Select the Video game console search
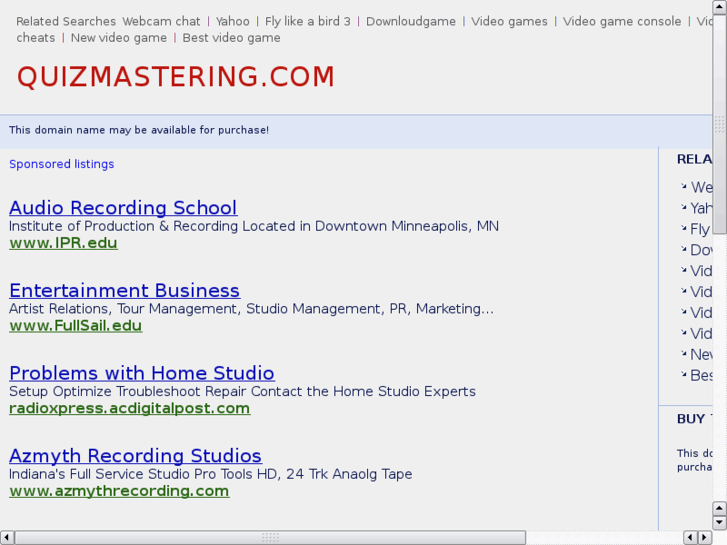The image size is (727, 545). click(x=622, y=21)
